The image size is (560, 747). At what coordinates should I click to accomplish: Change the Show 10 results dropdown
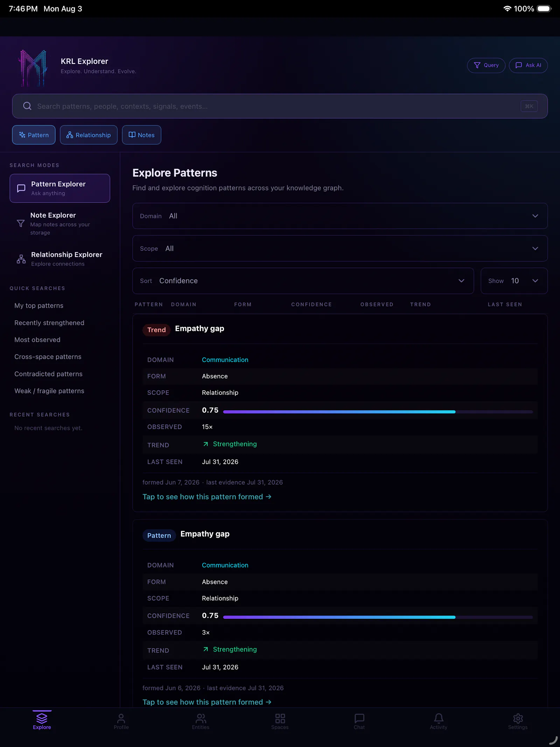514,281
